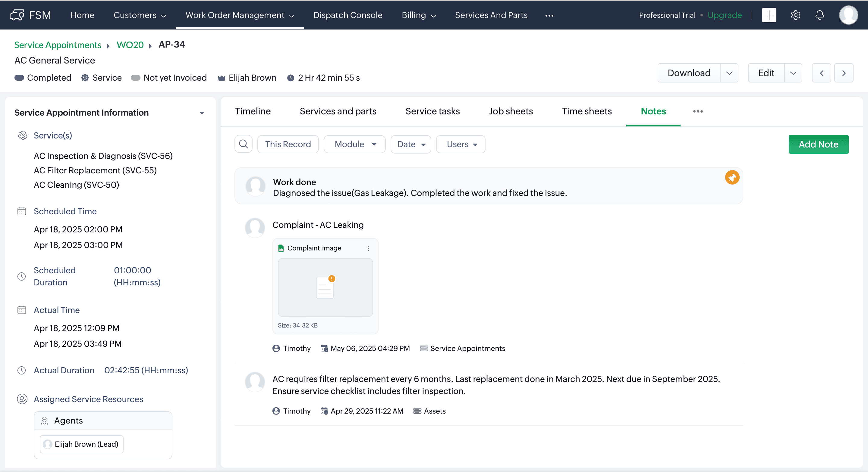This screenshot has height=472, width=868.
Task: Expand the Download options arrow
Action: point(729,73)
